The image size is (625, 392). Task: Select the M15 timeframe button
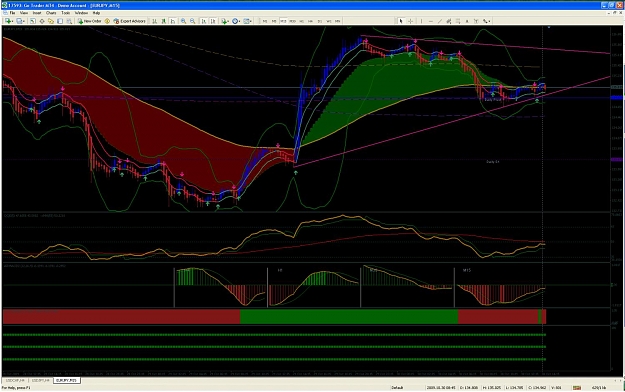click(283, 21)
